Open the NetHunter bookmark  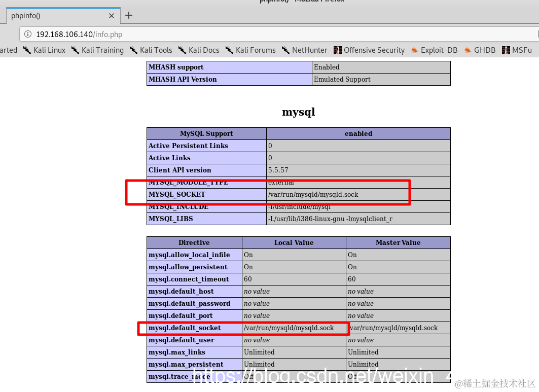pos(305,50)
